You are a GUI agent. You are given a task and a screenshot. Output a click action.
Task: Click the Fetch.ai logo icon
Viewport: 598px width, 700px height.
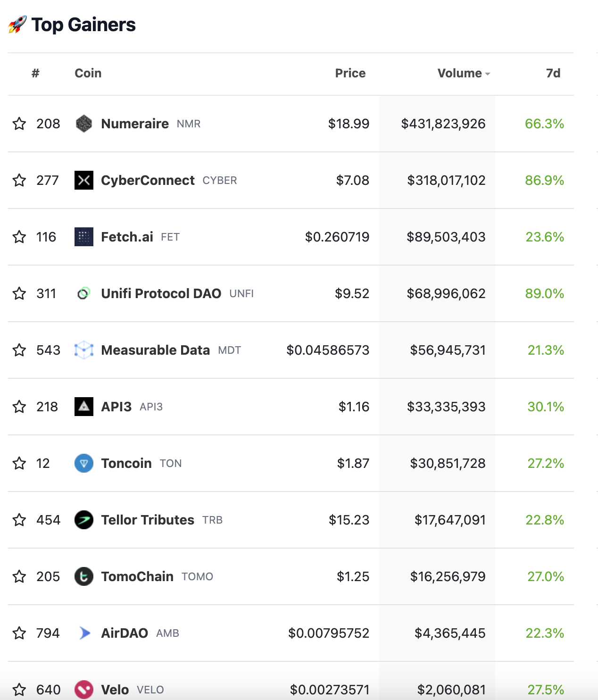tap(84, 237)
